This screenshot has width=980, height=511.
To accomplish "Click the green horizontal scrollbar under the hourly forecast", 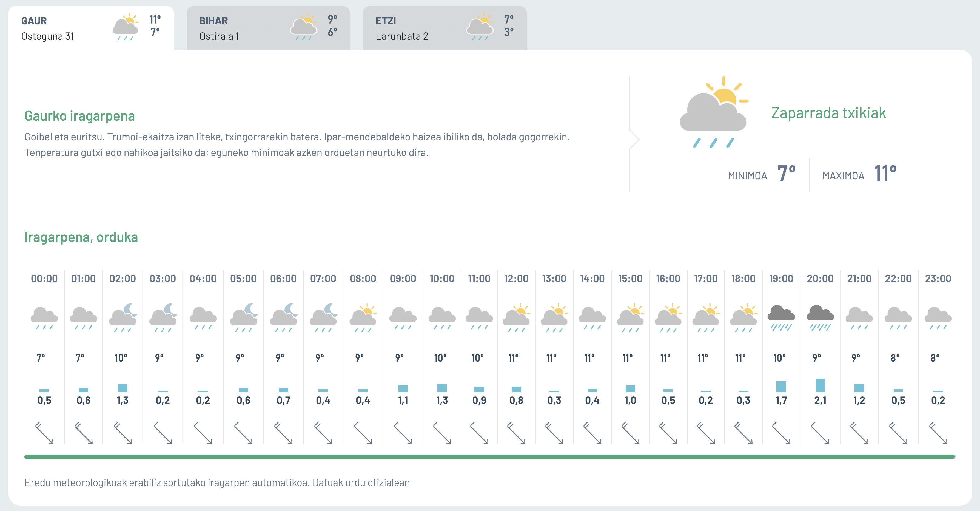I will 490,457.
